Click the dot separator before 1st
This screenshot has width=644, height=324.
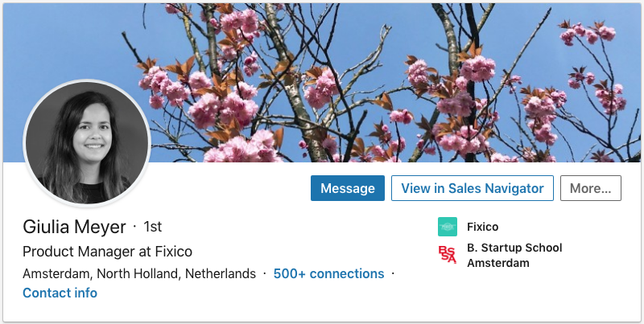(134, 227)
